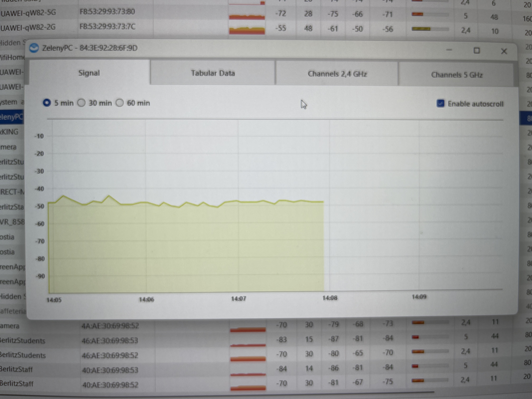Click MAC address 4A:AE:30:69:98:52

click(110, 326)
